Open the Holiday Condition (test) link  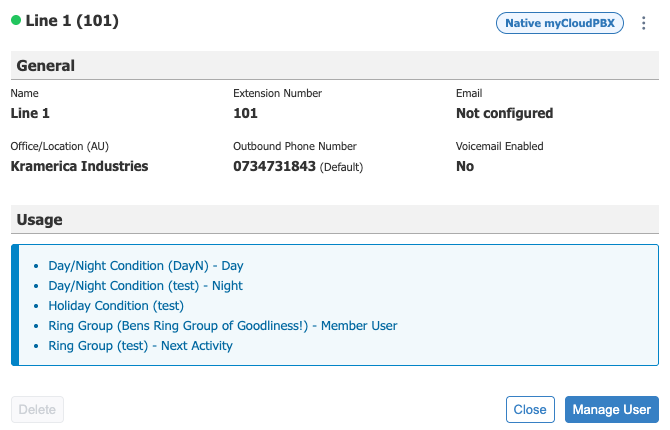point(116,306)
